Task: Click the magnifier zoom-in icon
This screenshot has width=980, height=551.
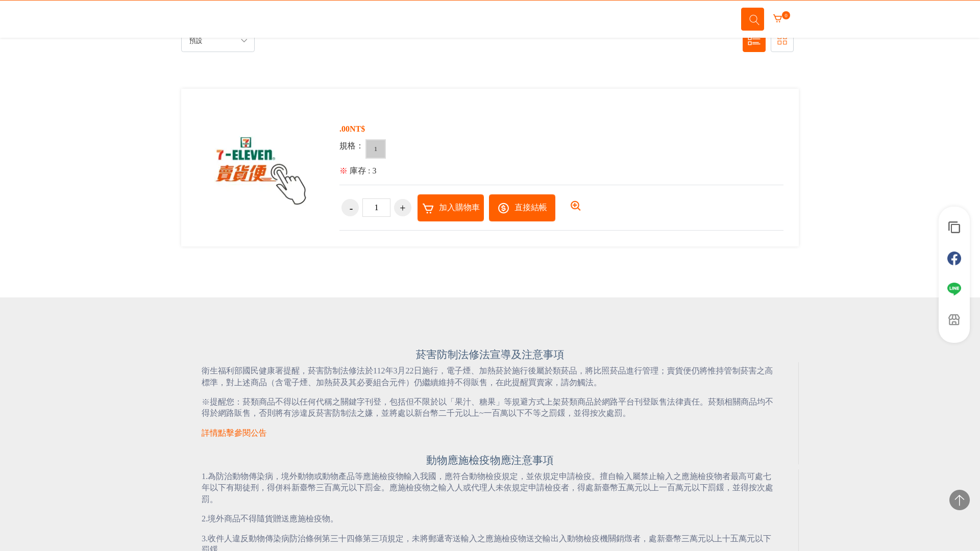Action: [575, 206]
